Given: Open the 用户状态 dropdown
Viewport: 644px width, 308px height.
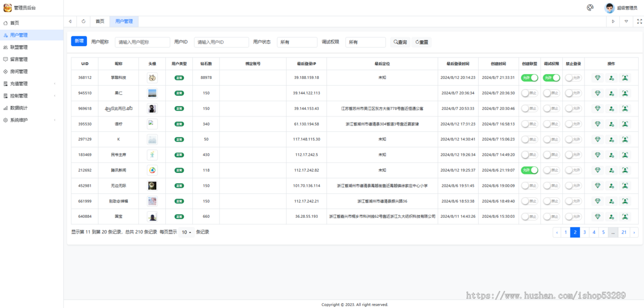Looking at the screenshot, I should point(297,42).
